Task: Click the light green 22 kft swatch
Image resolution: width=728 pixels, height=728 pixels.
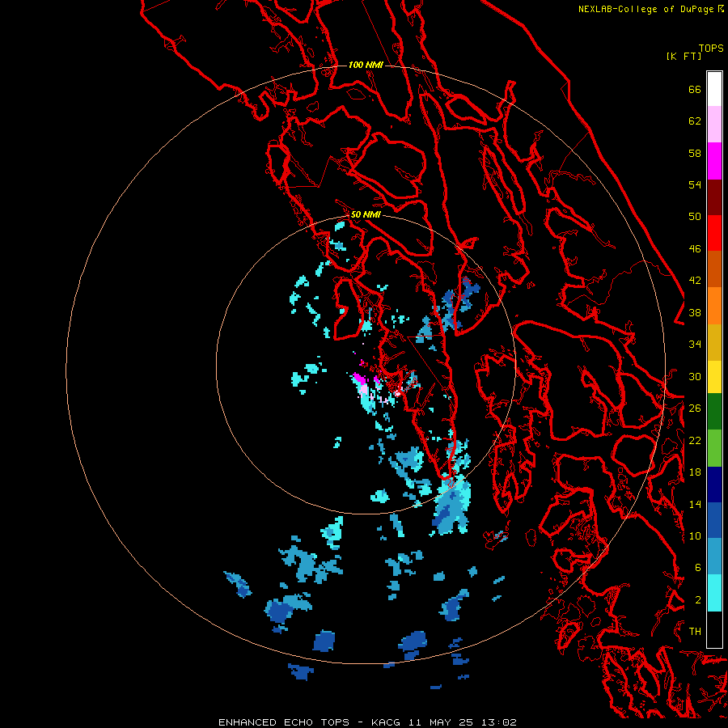Action: click(714, 447)
